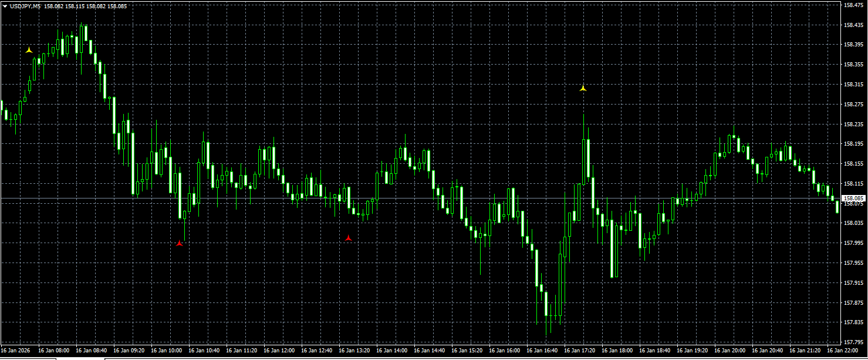
Task: Click time axis label 16 Jan 14:00
Action: coord(391,351)
